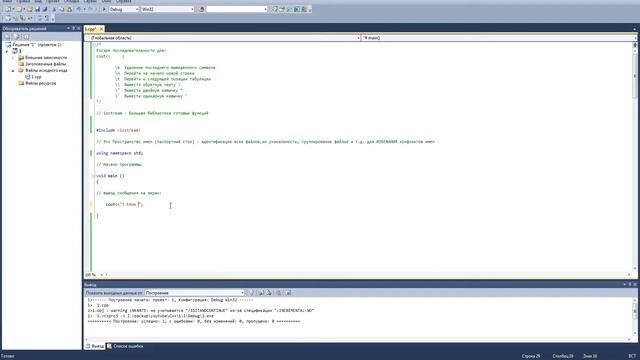The width and height of the screenshot is (640, 360).
Task: Click the warning LNK4075 line in output
Action: (201, 311)
